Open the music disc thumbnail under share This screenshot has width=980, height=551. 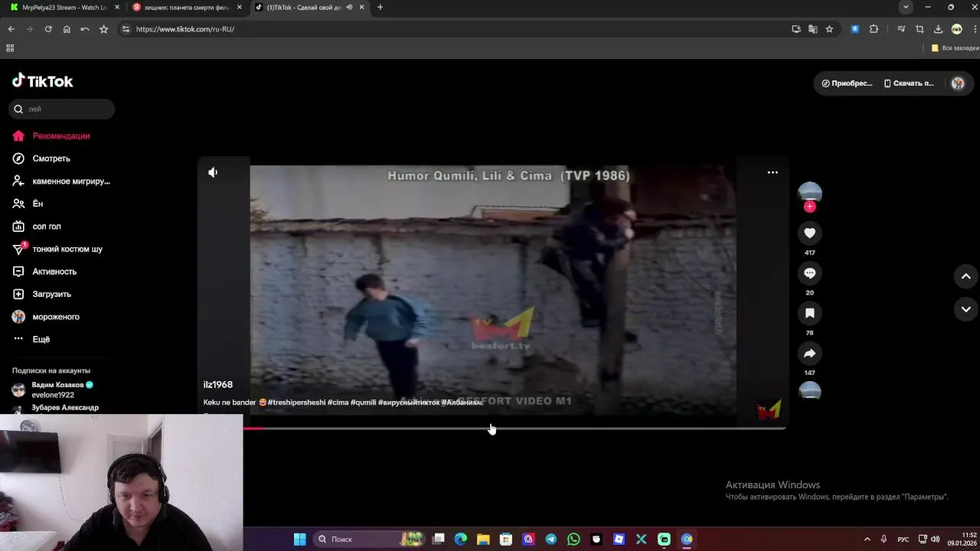809,391
